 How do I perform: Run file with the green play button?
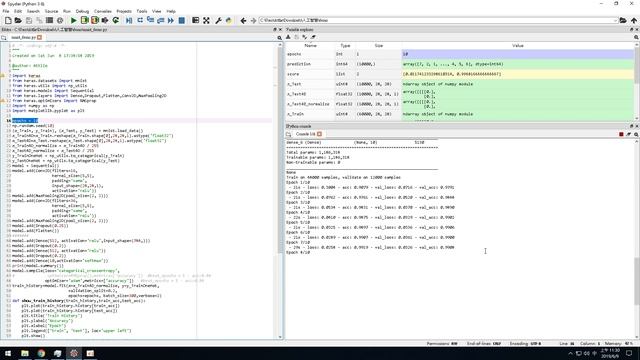pyautogui.click(x=73, y=20)
